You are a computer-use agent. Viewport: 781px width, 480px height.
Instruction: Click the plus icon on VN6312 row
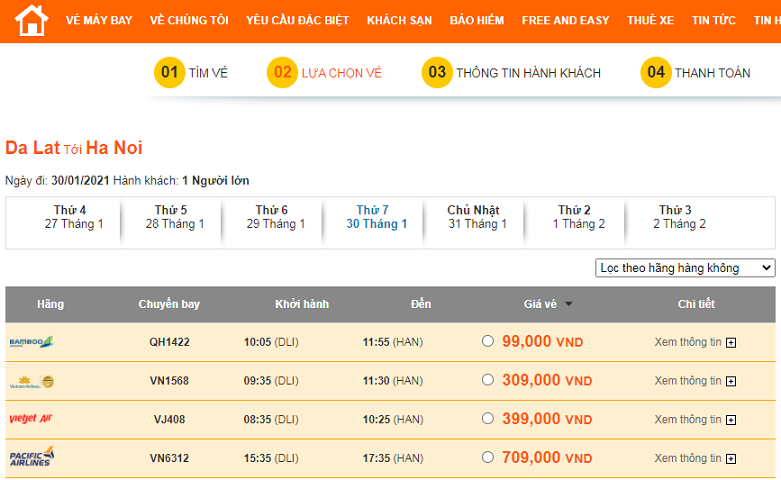731,459
